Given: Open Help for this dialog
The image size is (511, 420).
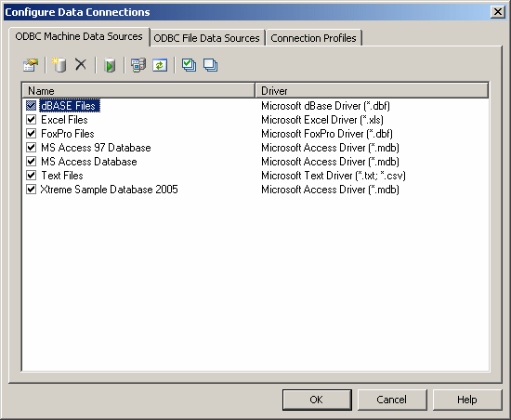Looking at the screenshot, I should pyautogui.click(x=467, y=400).
